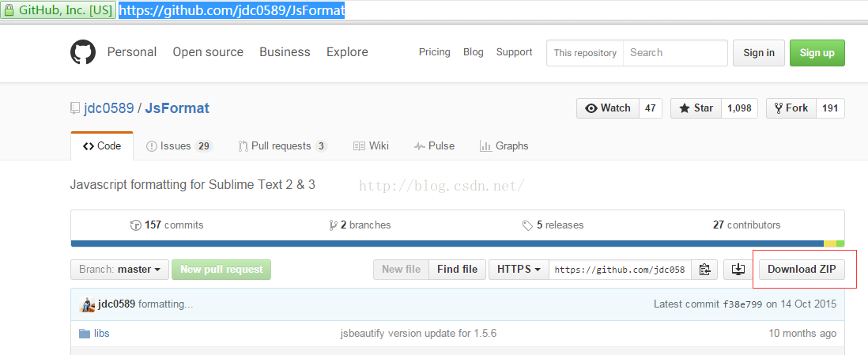Copy clone URL with the clipboard icon
The image size is (868, 355).
tap(704, 270)
